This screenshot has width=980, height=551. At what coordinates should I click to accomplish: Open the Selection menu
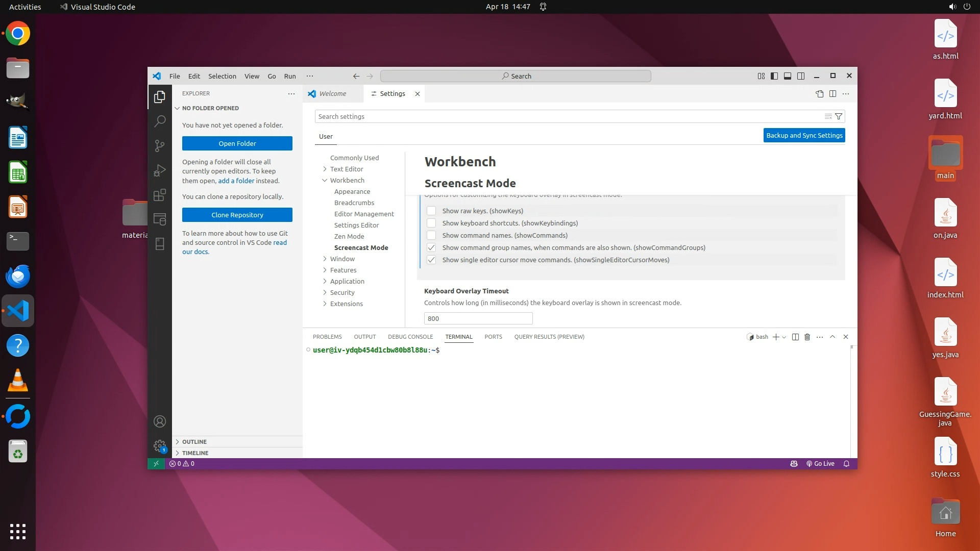point(222,76)
